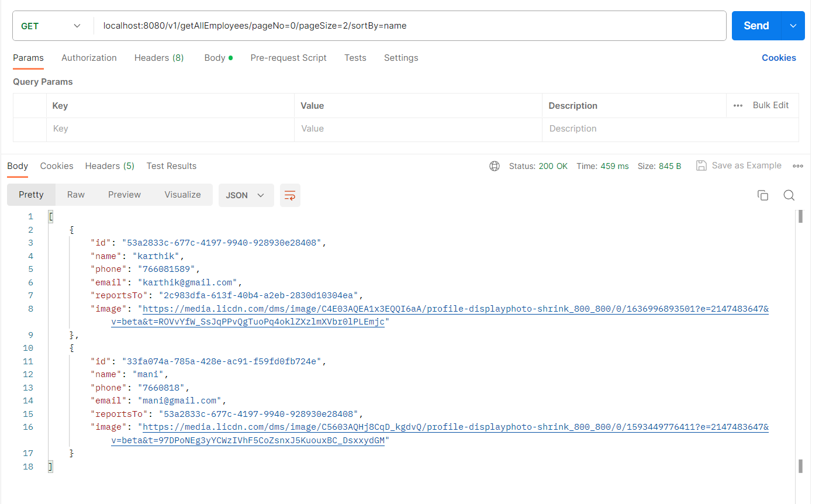Click the globe network information icon
The height and width of the screenshot is (504, 819).
click(495, 166)
